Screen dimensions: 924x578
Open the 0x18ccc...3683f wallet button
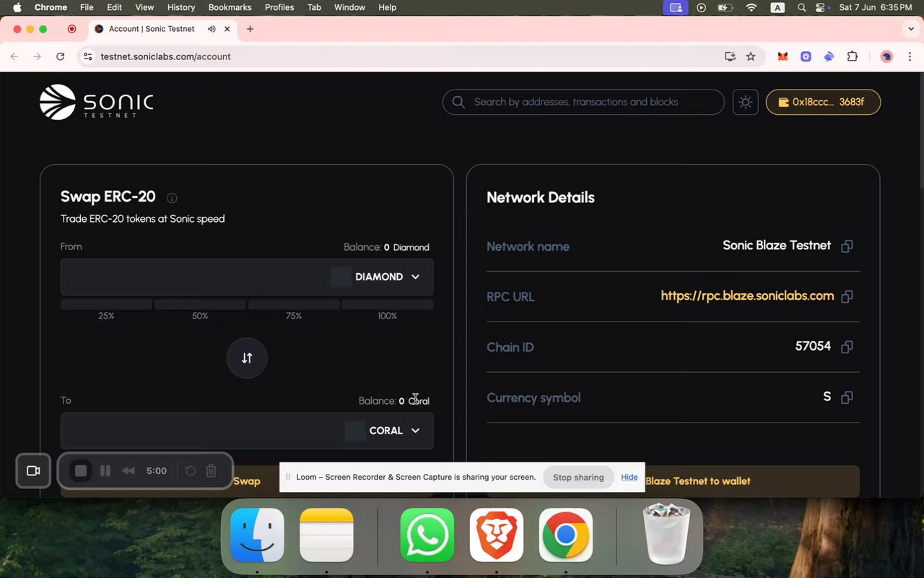point(823,102)
